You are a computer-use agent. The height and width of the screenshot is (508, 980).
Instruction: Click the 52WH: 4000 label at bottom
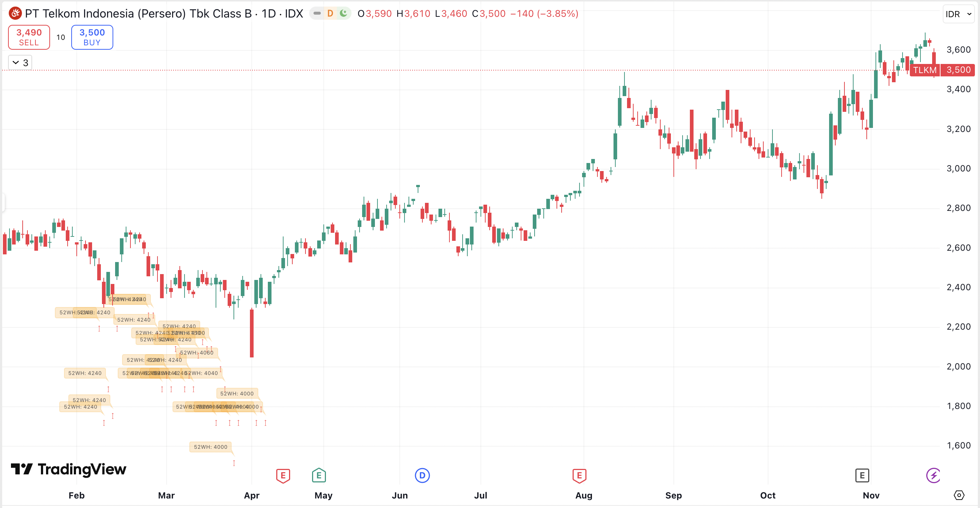[x=210, y=447]
